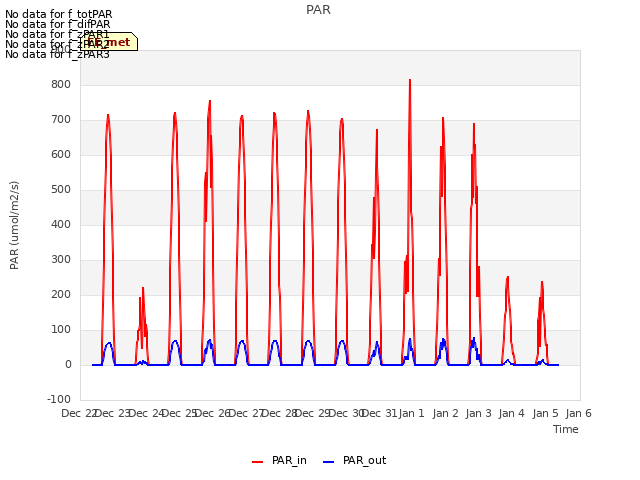The width and height of the screenshot is (640, 480).
Task: Click the 600 y-axis tick label
Action: point(61,155)
